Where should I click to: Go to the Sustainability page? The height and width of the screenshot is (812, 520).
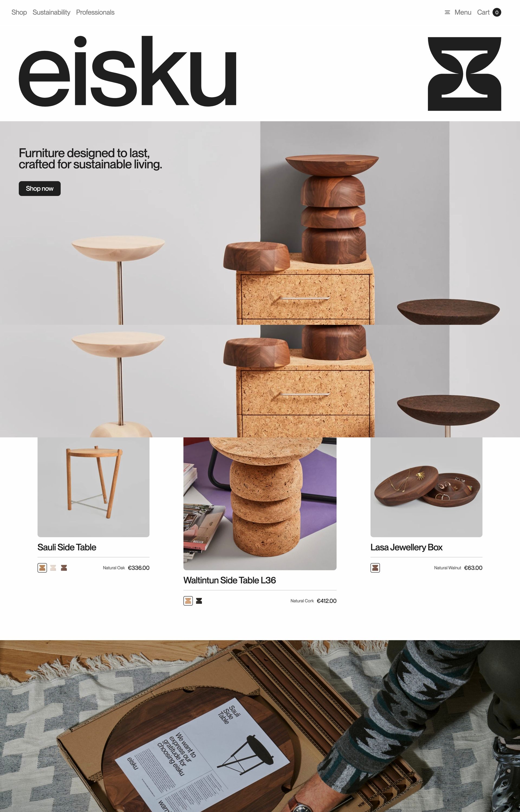pyautogui.click(x=51, y=12)
